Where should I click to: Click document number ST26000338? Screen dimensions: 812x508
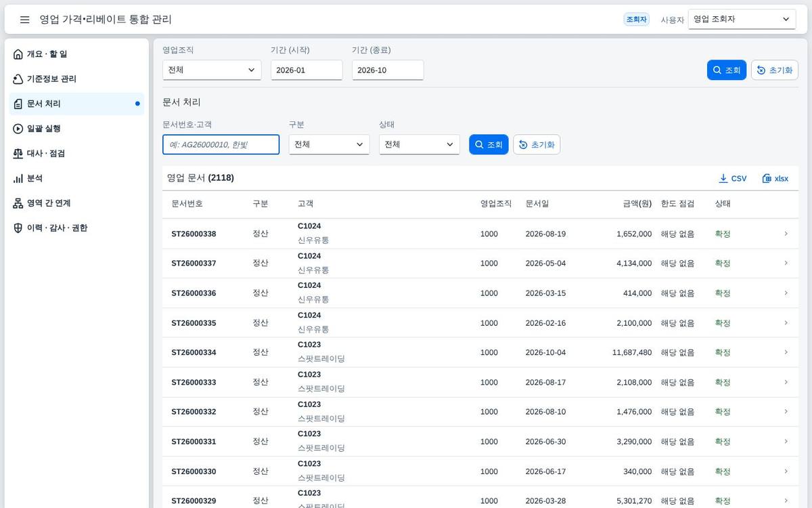point(194,234)
